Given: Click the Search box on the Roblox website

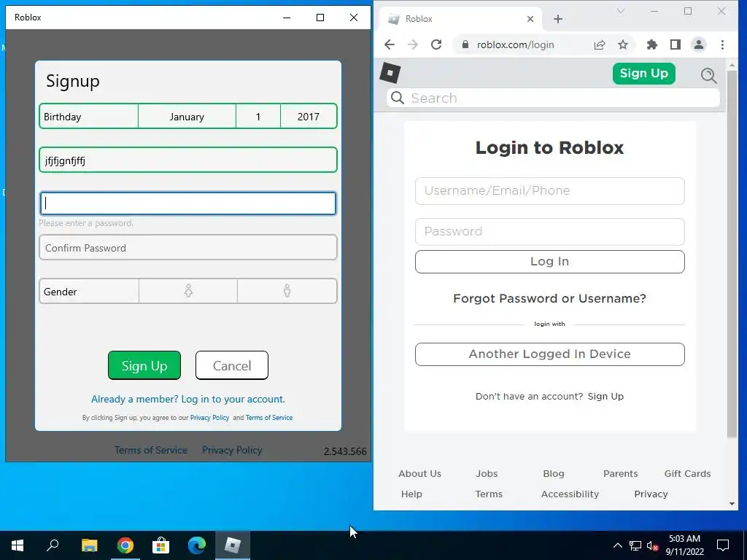Looking at the screenshot, I should click(x=553, y=98).
